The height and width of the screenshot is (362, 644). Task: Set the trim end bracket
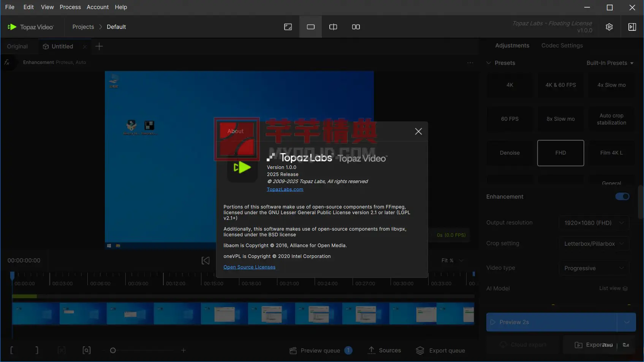37,351
